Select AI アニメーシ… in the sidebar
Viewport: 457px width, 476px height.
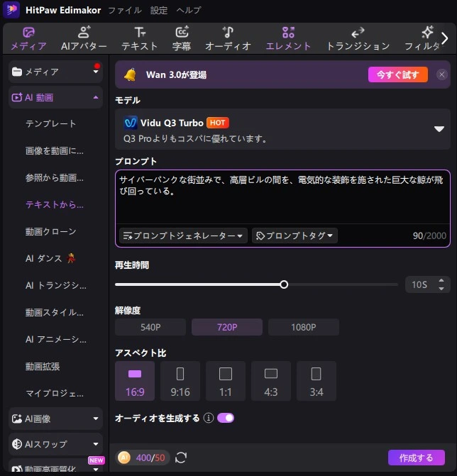pos(56,339)
